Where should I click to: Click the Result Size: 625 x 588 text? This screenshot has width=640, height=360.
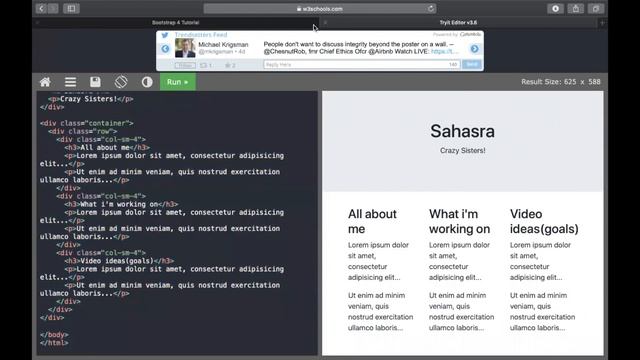(561, 82)
